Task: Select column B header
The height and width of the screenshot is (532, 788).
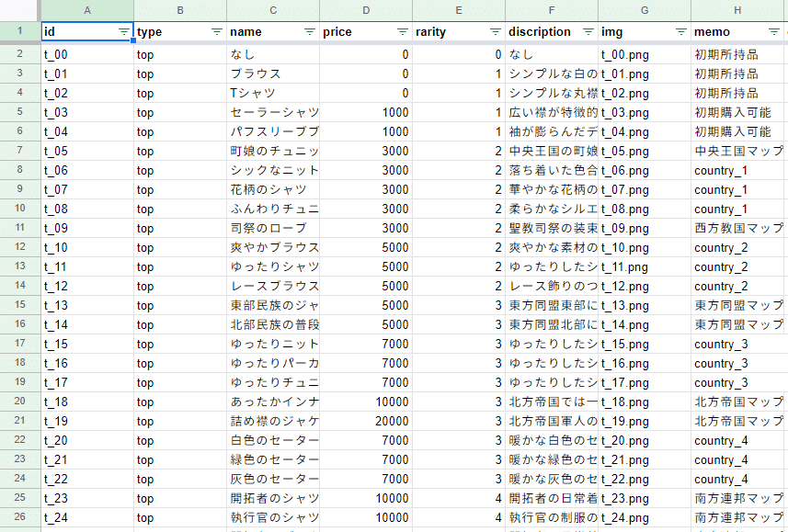Action: [180, 10]
